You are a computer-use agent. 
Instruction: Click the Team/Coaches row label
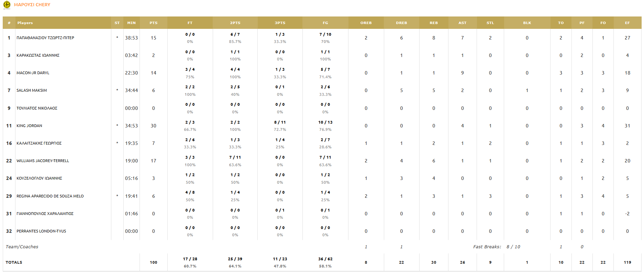[22, 247]
